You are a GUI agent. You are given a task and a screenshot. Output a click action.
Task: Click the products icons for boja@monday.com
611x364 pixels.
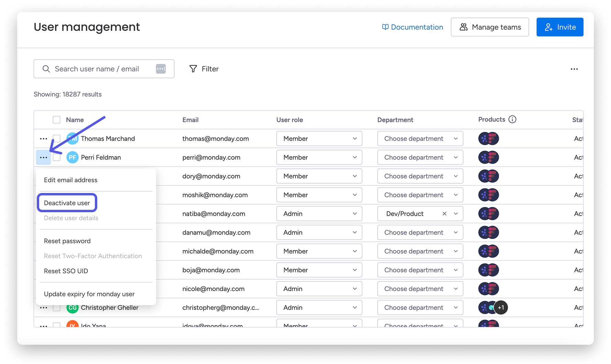coord(488,270)
